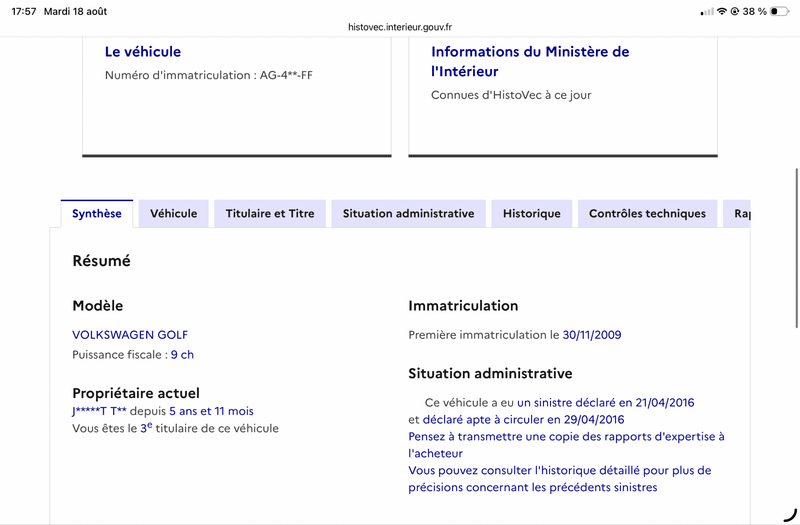
Task: Click the Connues d'HistoVec à ce jour text
Action: pos(511,95)
